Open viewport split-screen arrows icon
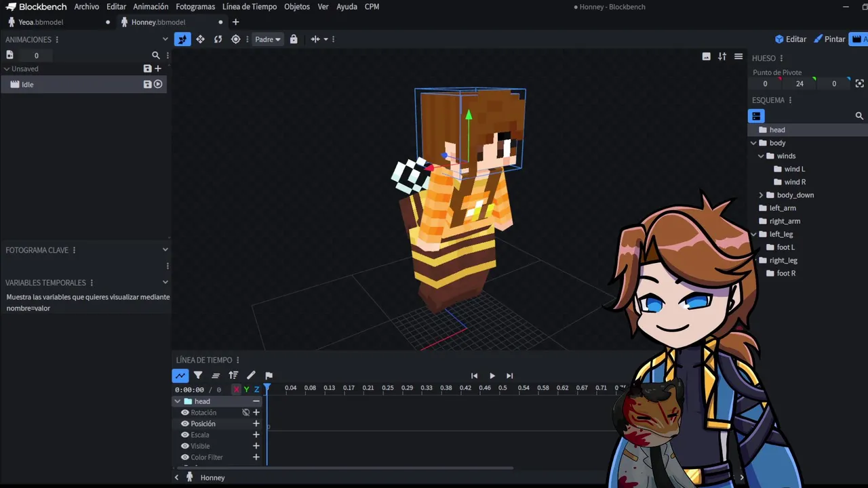Screen dimensions: 868x488 coord(722,57)
